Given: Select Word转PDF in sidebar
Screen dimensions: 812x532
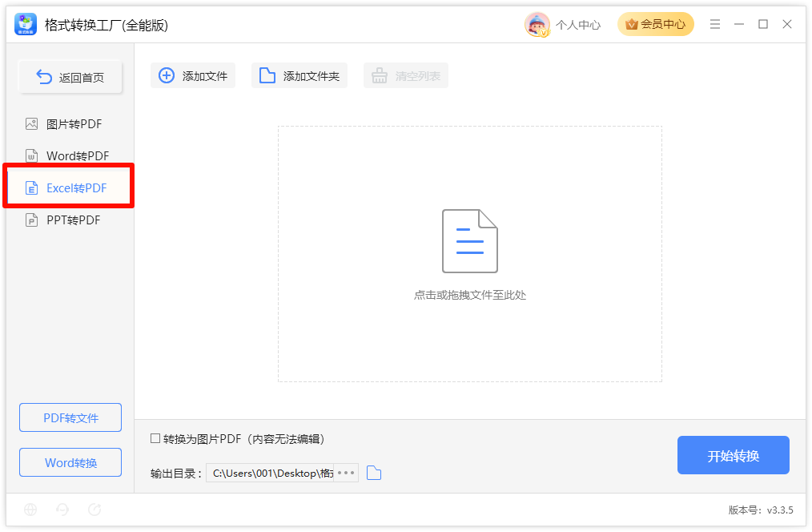Looking at the screenshot, I should point(70,155).
